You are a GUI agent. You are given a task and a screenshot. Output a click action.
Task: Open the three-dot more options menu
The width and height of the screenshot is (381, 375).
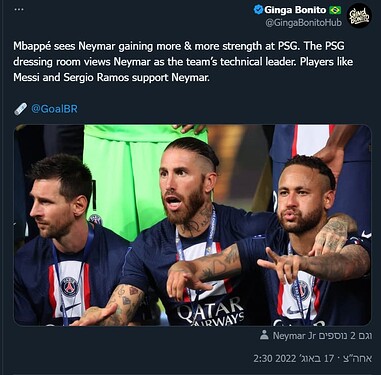pyautogui.click(x=19, y=9)
